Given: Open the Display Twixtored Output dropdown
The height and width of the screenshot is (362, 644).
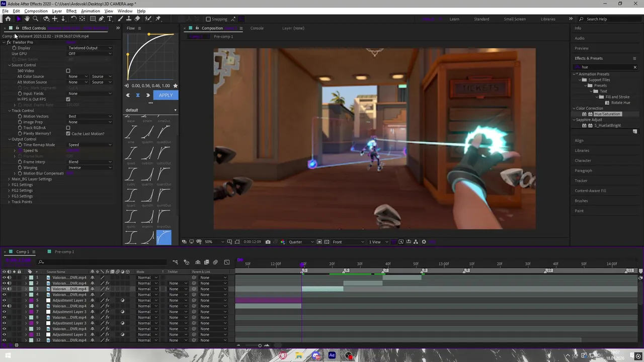Looking at the screenshot, I should [x=90, y=48].
